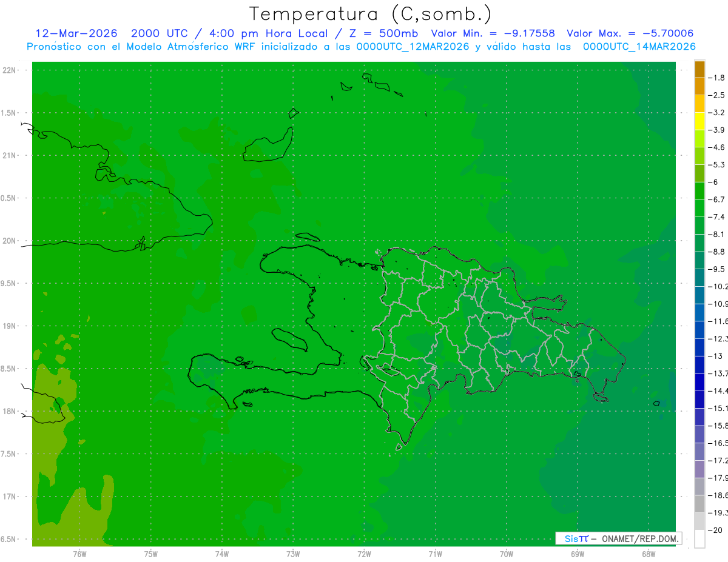
Task: Click the '-3.2' colorbar label
Action: 718,112
